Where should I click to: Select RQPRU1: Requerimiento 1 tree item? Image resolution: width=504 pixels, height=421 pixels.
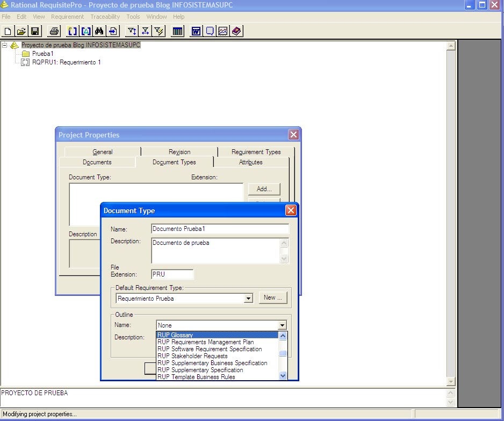pos(67,62)
